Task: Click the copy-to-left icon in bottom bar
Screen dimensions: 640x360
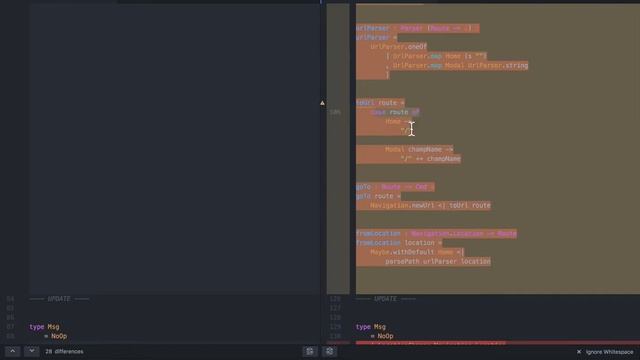Action: click(310, 351)
